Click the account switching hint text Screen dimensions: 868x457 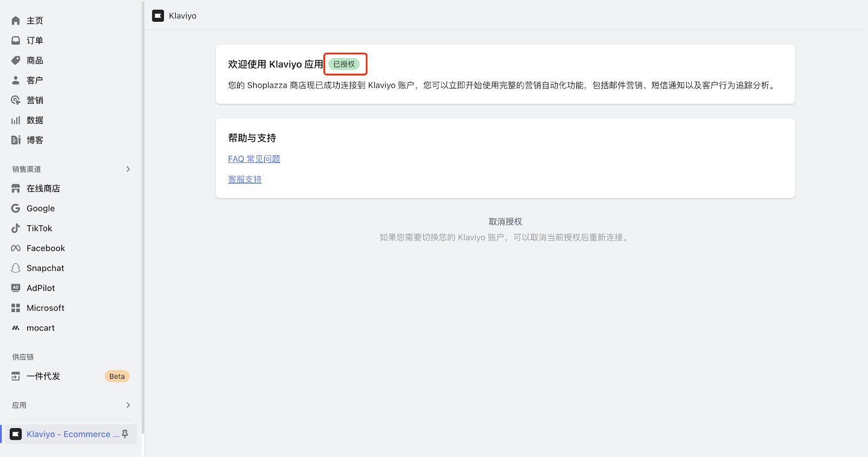tap(505, 237)
